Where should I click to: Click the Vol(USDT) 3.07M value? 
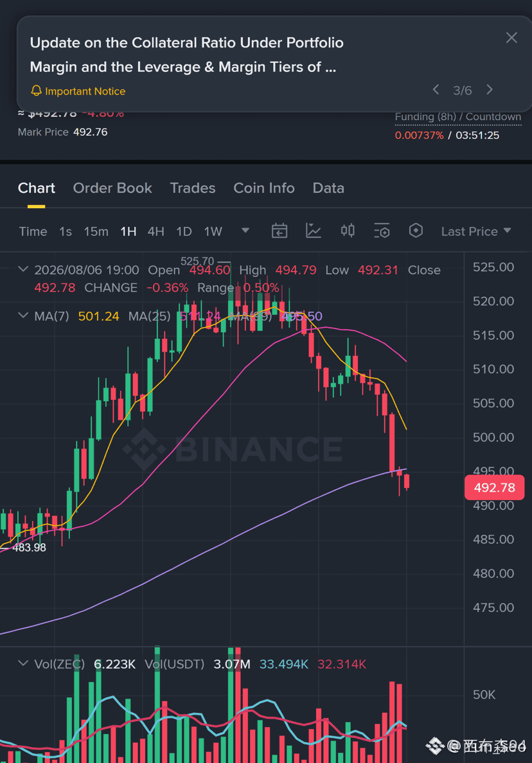(x=232, y=664)
